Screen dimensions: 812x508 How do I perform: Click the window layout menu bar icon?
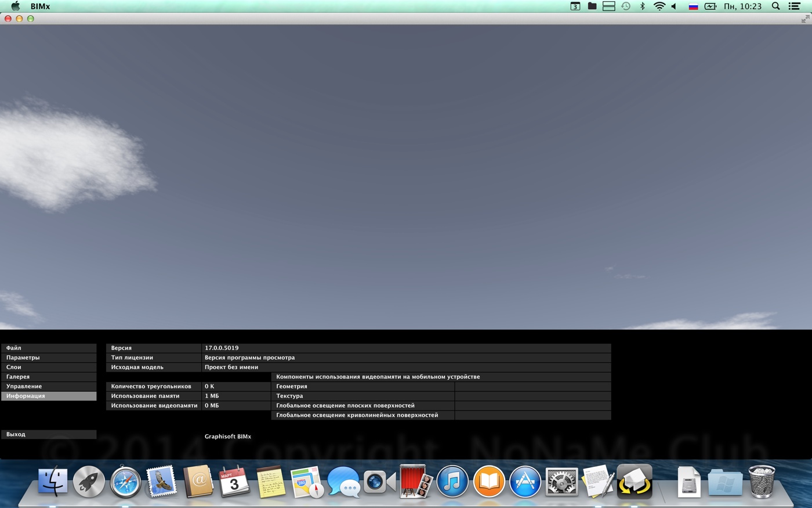[x=609, y=6]
